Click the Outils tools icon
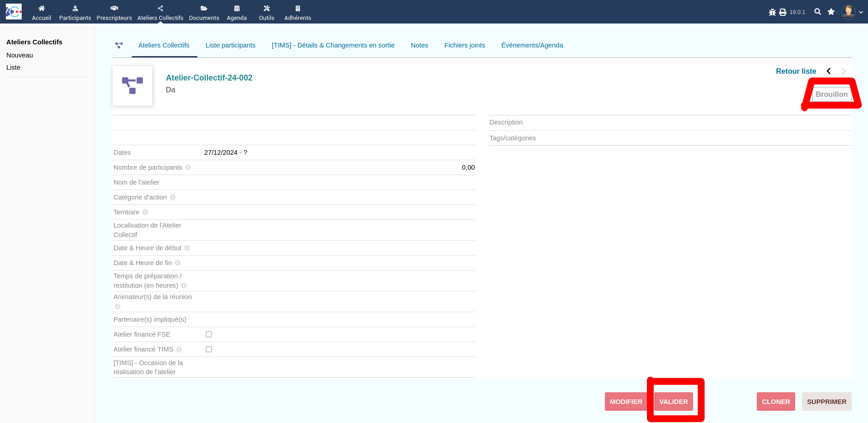868x423 pixels. coord(267,8)
